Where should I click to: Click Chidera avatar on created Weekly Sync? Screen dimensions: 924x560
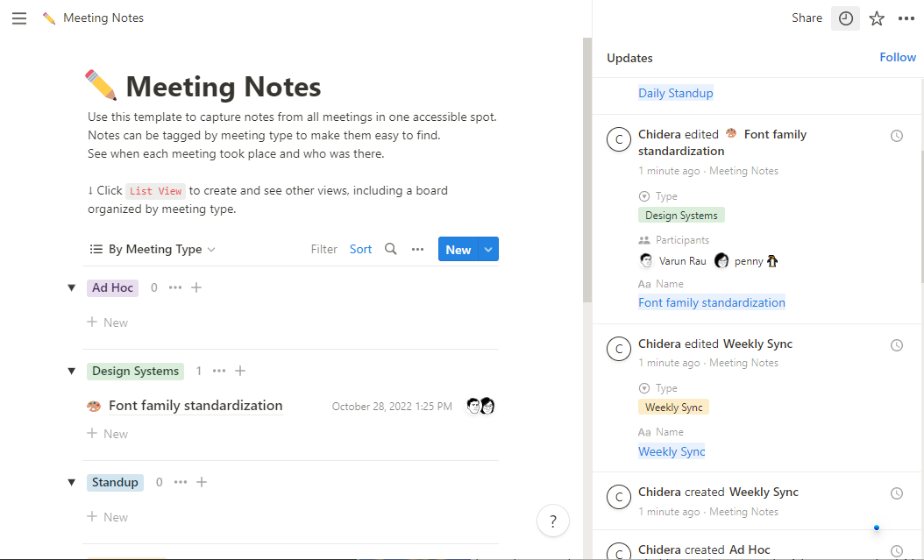pyautogui.click(x=619, y=497)
